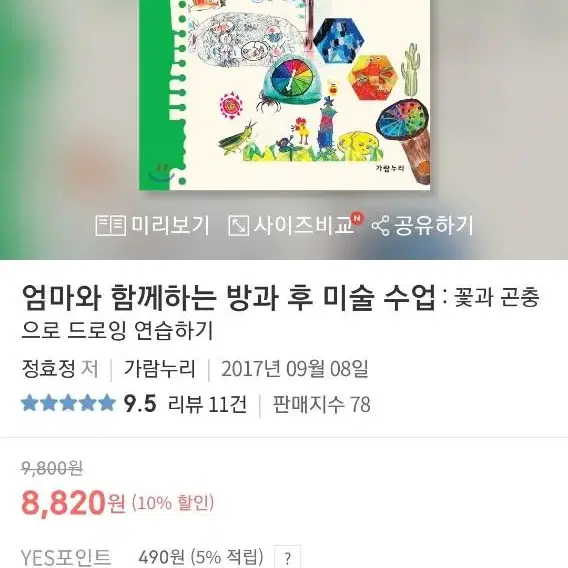Tap the red N badge on 사이즈비교

coord(358,218)
